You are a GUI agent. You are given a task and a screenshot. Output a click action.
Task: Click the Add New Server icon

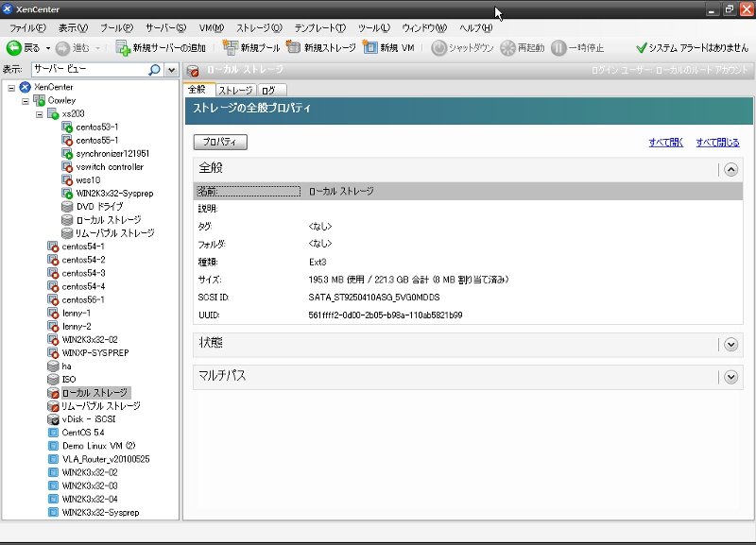pos(123,48)
